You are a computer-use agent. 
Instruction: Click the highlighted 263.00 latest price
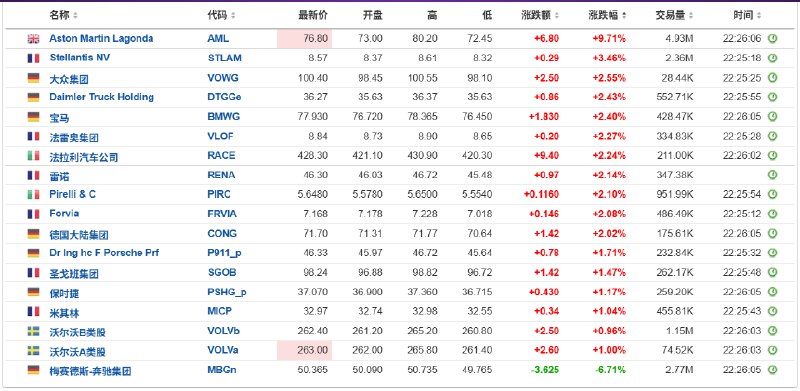click(305, 351)
